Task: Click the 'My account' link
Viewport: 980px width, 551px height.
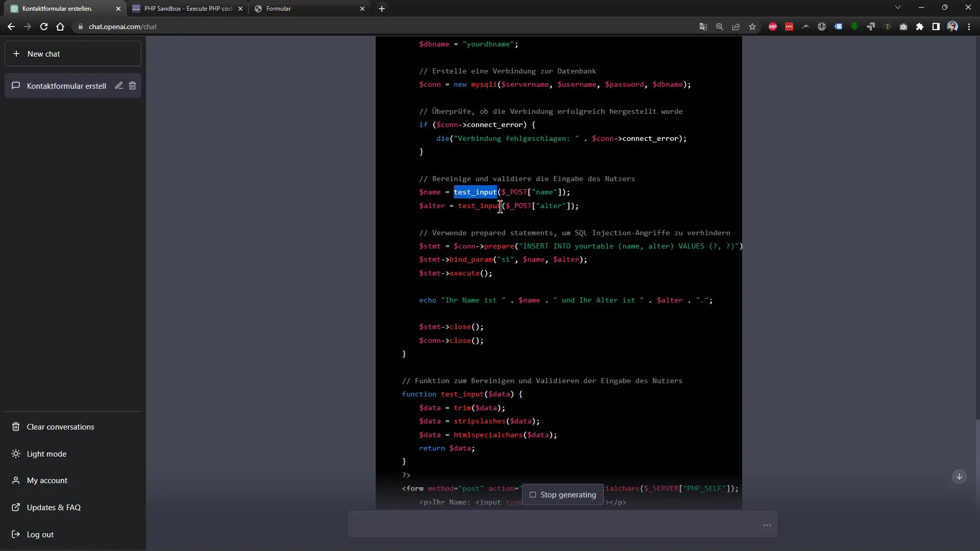Action: (x=47, y=481)
